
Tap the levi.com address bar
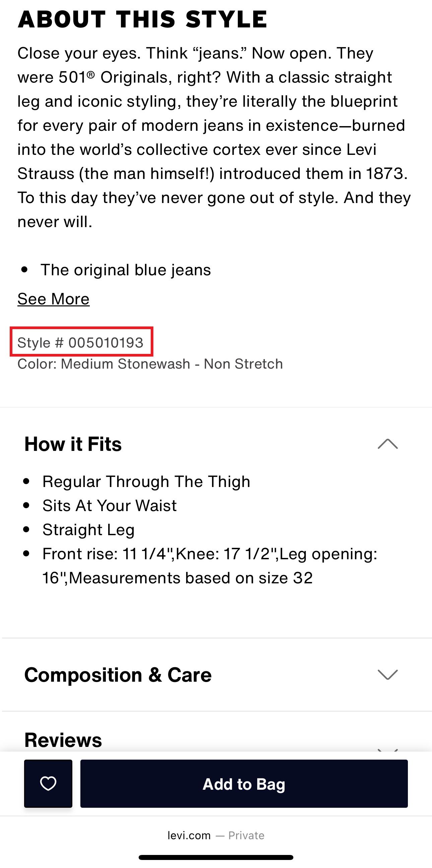tap(189, 835)
